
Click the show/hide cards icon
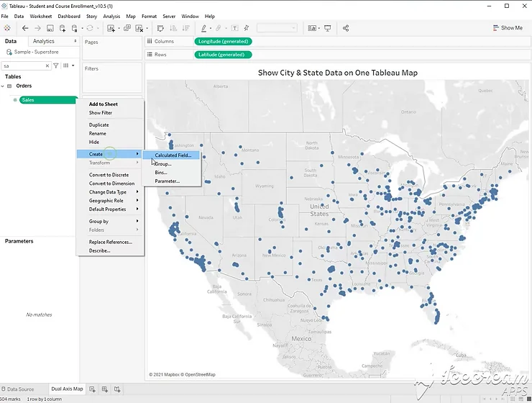tap(312, 28)
